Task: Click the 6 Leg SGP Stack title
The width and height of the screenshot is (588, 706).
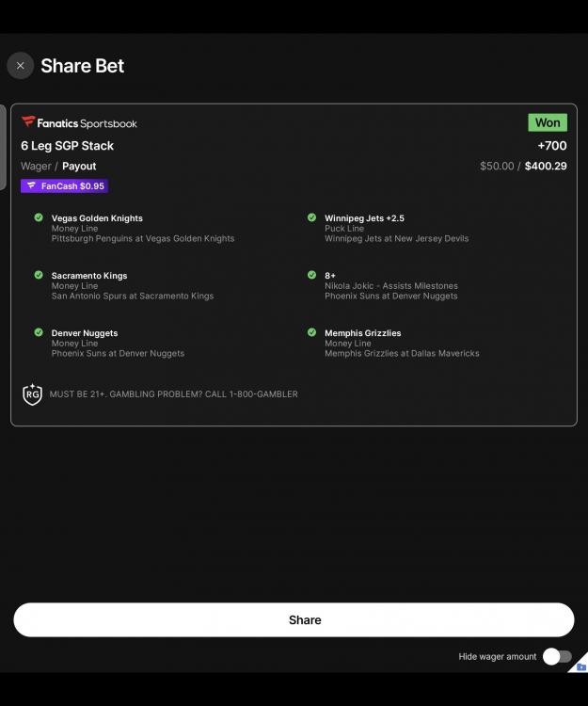Action: pyautogui.click(x=68, y=146)
